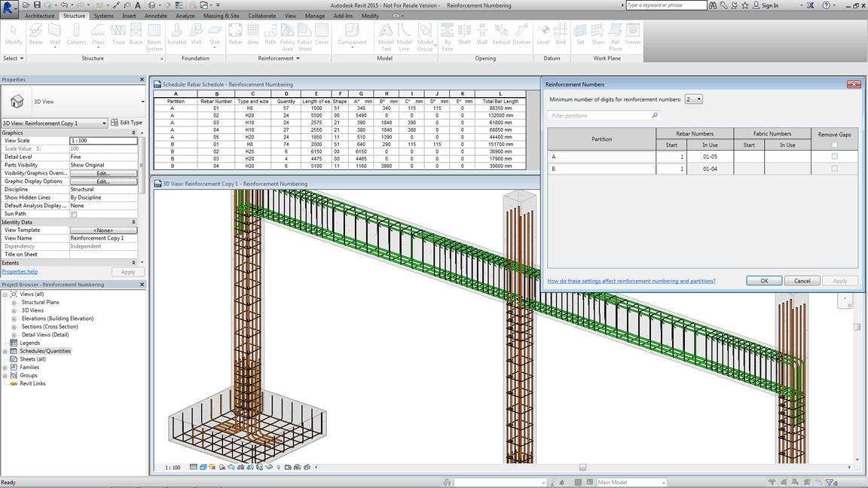Switch to the Architecture ribbon tab
Image resolution: width=868 pixels, height=488 pixels.
[x=39, y=16]
